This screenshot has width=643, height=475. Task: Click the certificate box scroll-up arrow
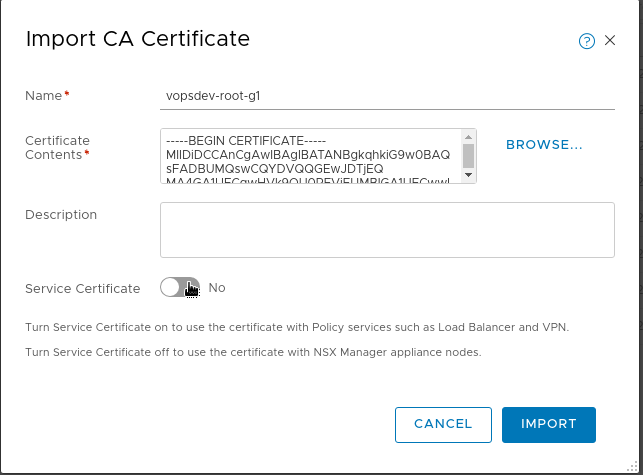(468, 136)
